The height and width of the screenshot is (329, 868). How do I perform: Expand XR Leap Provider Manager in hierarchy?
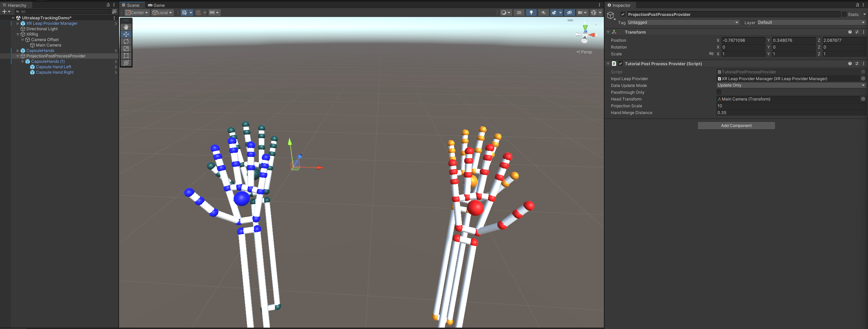click(x=18, y=23)
